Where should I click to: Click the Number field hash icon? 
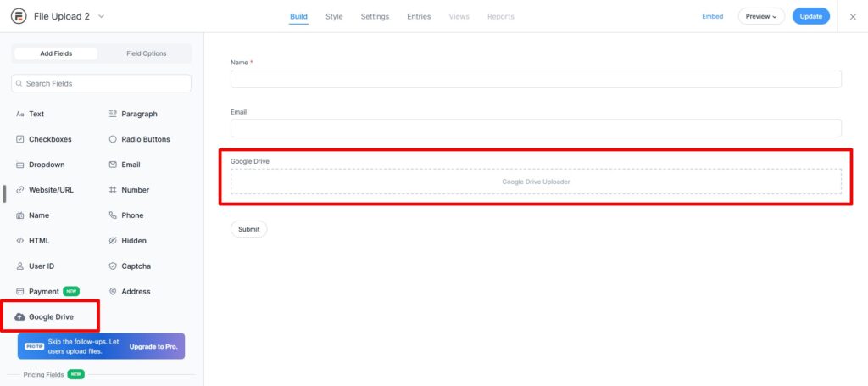click(x=113, y=190)
